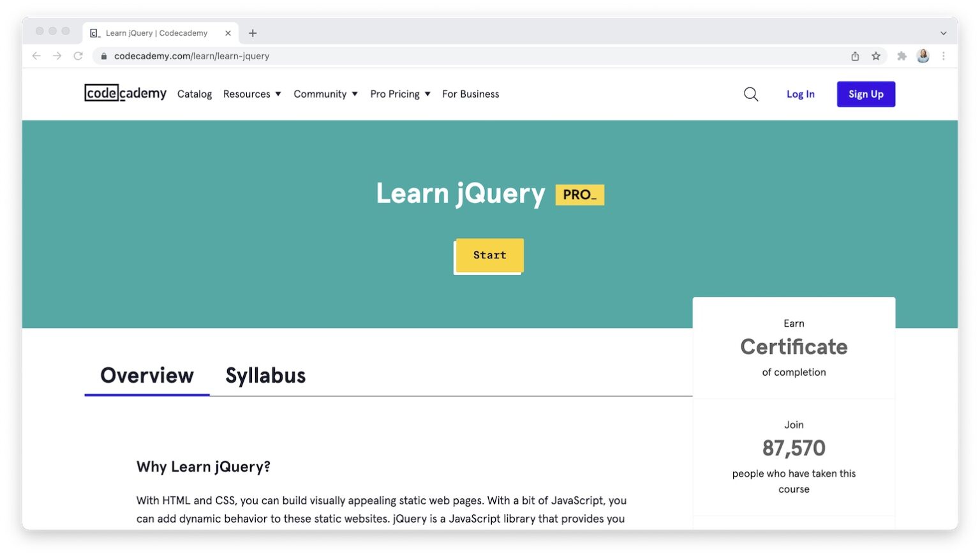Reload the page using the refresh icon
This screenshot has height=557, width=980.
78,56
